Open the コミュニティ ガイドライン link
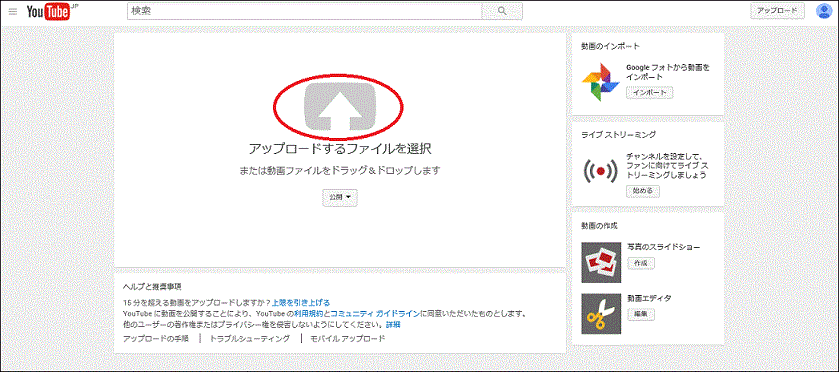839x372 pixels. tap(375, 313)
